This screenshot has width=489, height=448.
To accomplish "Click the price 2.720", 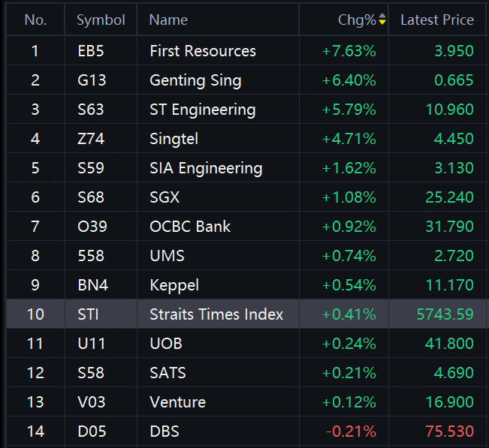I will click(x=454, y=256).
